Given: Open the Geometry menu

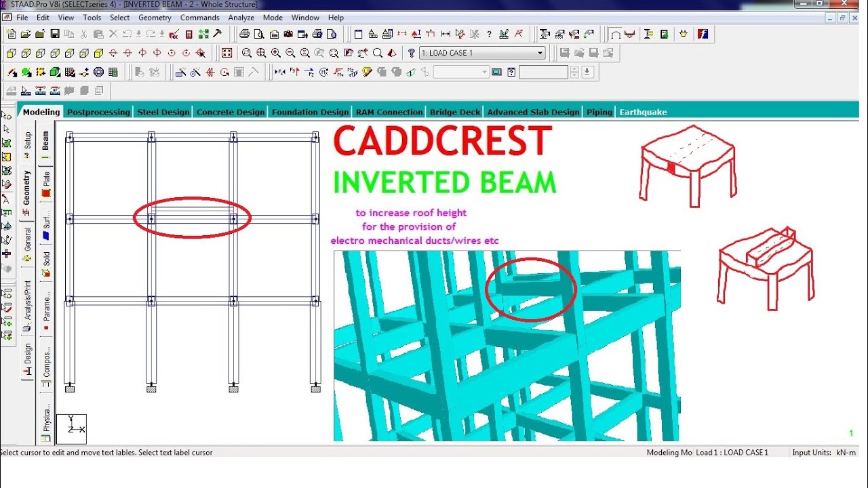Looking at the screenshot, I should click(x=155, y=18).
